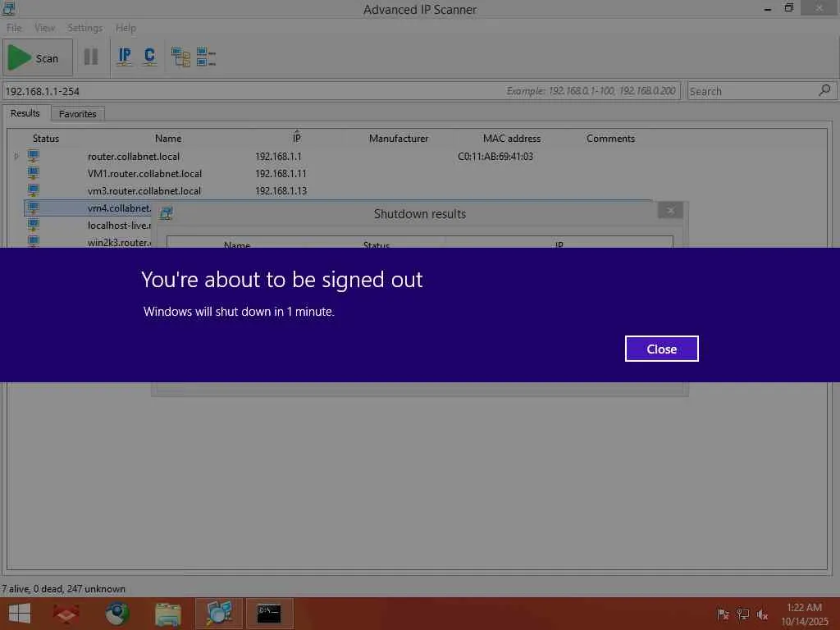
Task: Click the Action Center flag tray icon
Action: [x=723, y=614]
